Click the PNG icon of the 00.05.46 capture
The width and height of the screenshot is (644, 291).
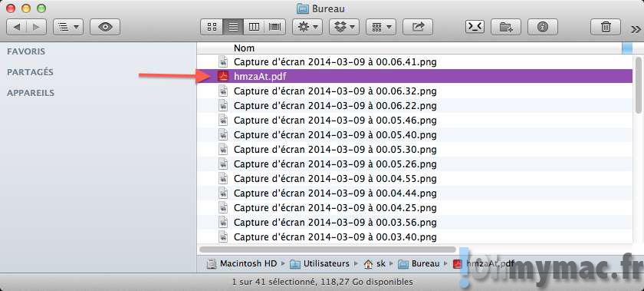(223, 120)
